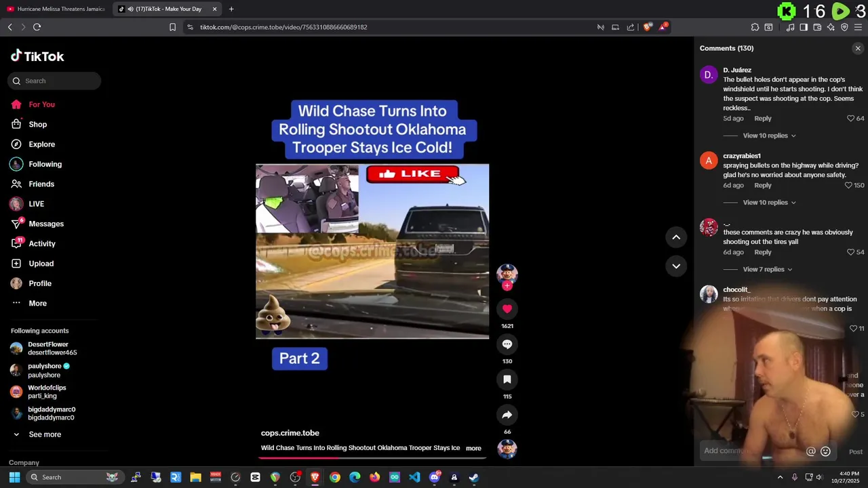The height and width of the screenshot is (488, 868).
Task: Open DesertFlower following account
Action: click(44, 348)
